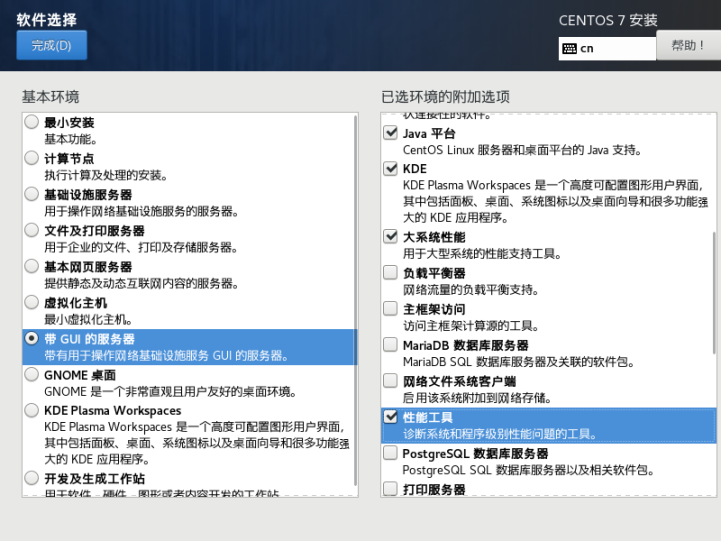Select the KDE Plasma Workspaces radio button
Viewport: 721px width, 541px height.
pos(31,410)
